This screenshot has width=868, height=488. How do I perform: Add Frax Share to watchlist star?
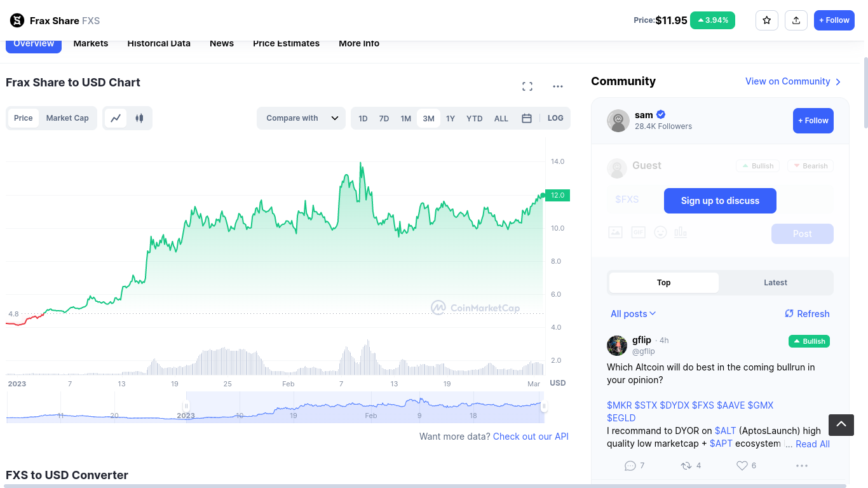766,20
